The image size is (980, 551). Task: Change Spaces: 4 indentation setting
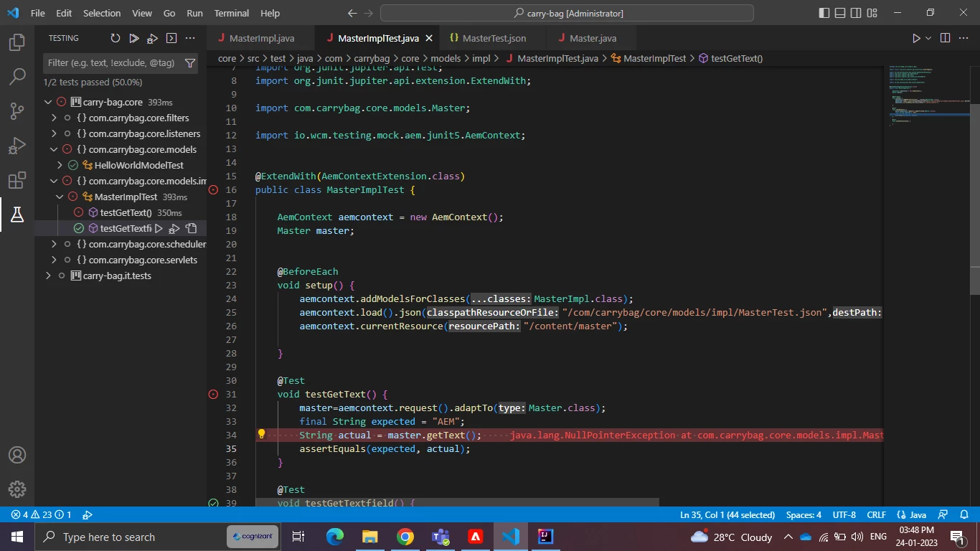(x=804, y=514)
